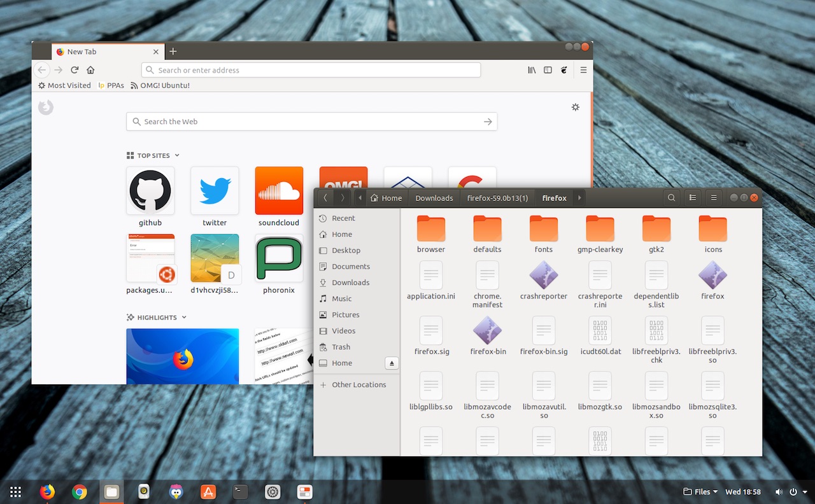Open a new tab with plus button

173,52
